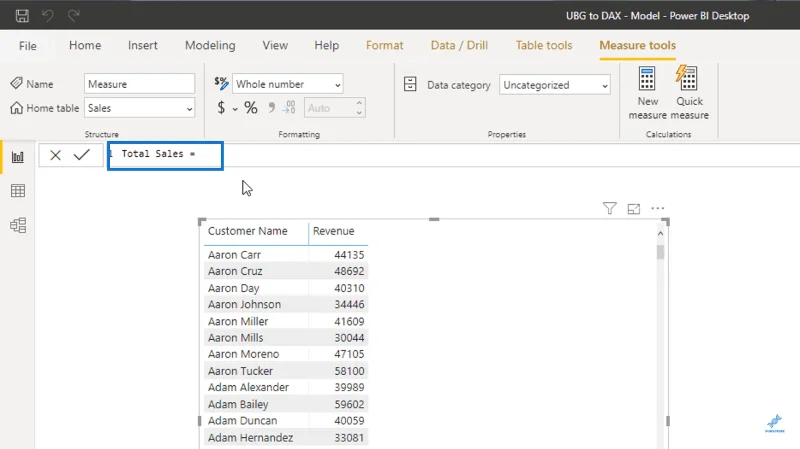Select the Aaron Day row
This screenshot has height=449, width=800.
tap(286, 288)
